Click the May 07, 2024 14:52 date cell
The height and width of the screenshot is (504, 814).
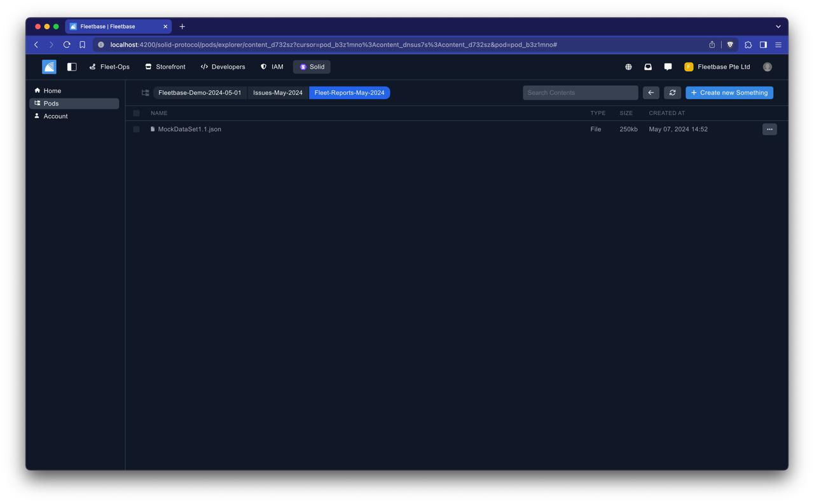[678, 129]
